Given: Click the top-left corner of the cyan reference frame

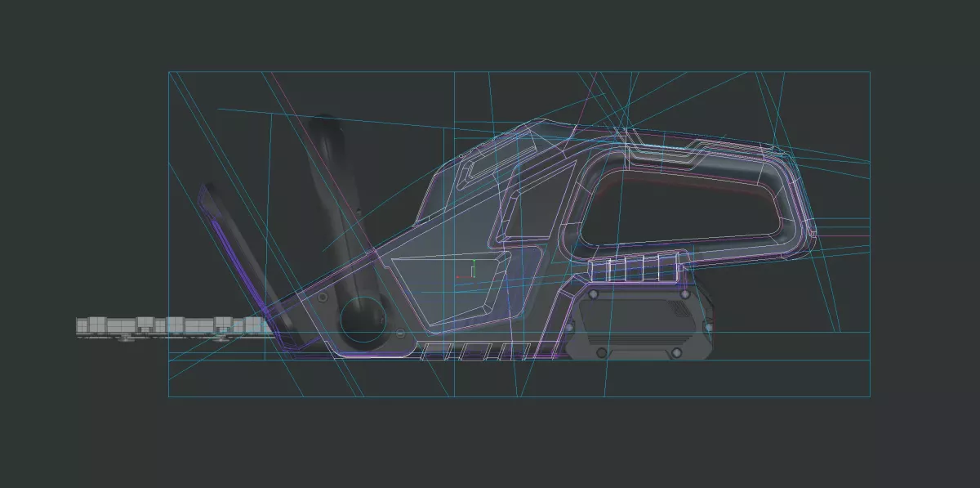Looking at the screenshot, I should pos(169,72).
